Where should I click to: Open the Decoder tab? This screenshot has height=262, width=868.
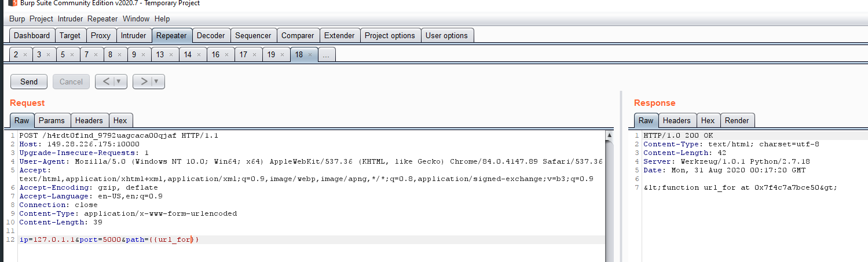pyautogui.click(x=211, y=35)
